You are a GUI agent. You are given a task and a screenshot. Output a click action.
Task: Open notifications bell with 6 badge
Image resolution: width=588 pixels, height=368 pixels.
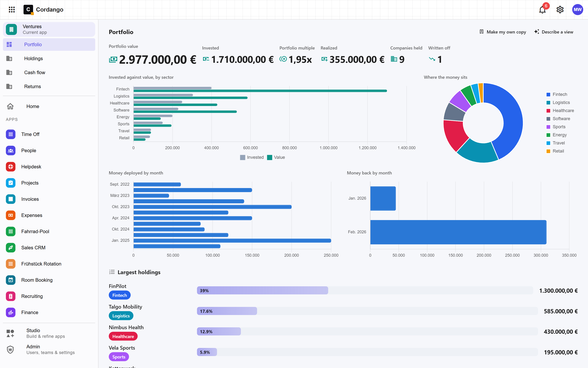542,10
